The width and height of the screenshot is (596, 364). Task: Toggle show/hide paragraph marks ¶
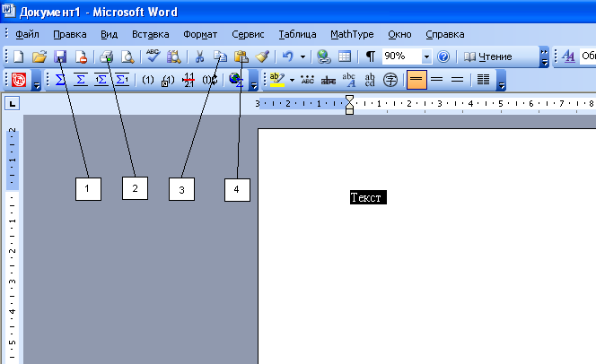click(370, 57)
